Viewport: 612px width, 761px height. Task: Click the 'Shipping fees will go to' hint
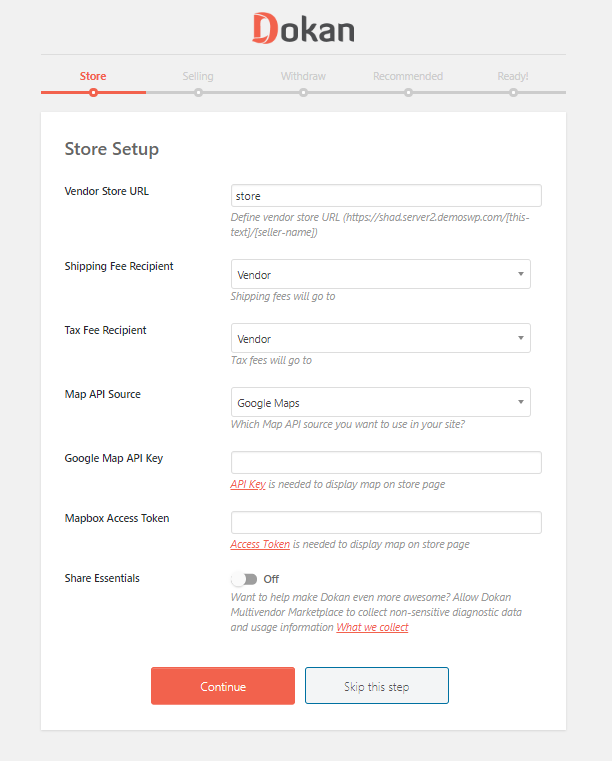283,297
